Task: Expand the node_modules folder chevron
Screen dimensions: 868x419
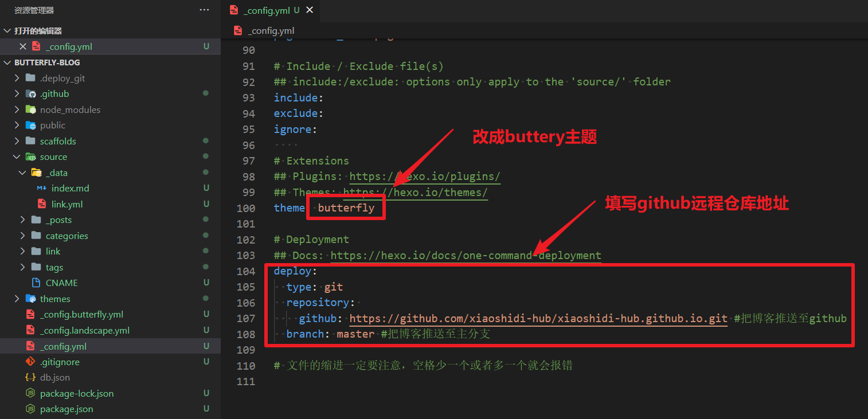Action: tap(17, 109)
